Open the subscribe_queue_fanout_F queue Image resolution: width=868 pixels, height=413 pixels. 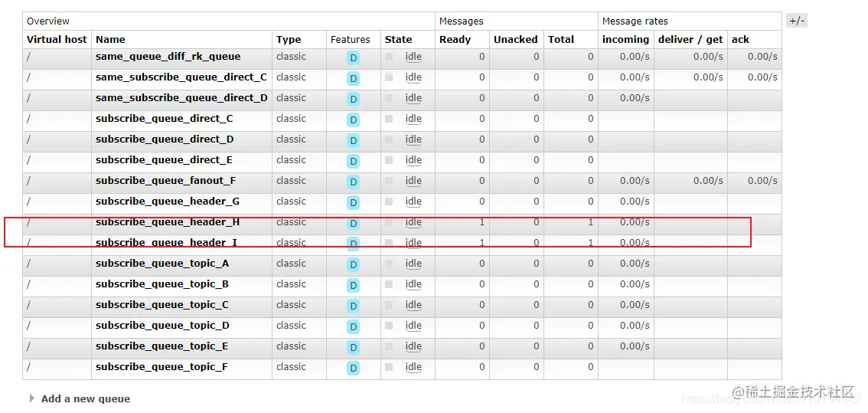pyautogui.click(x=166, y=181)
